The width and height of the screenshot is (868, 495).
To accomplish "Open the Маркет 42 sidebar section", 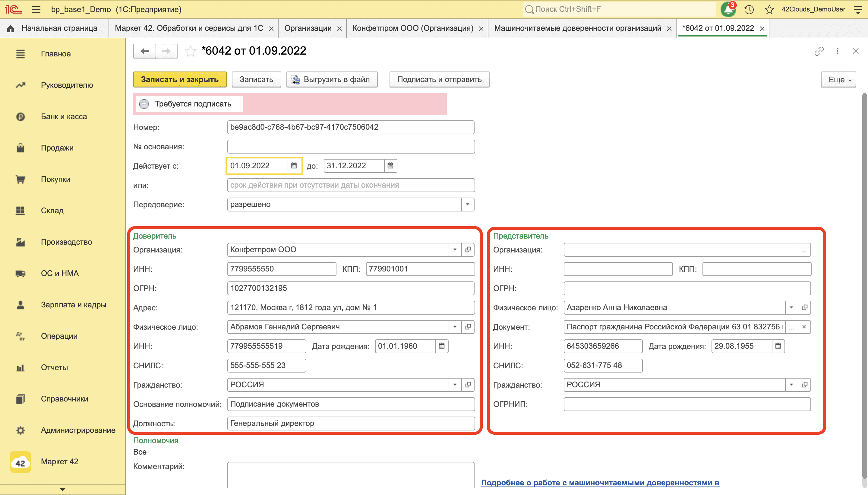I will 63,461.
